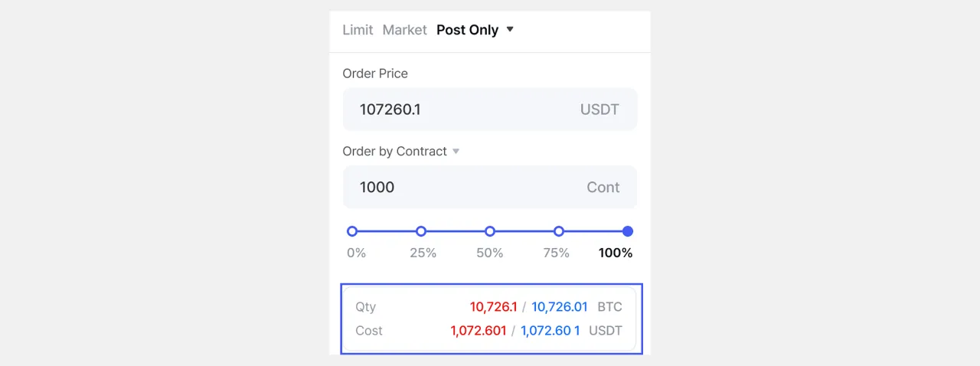The height and width of the screenshot is (366, 980).
Task: Set slider to 25% point
Action: (421, 231)
